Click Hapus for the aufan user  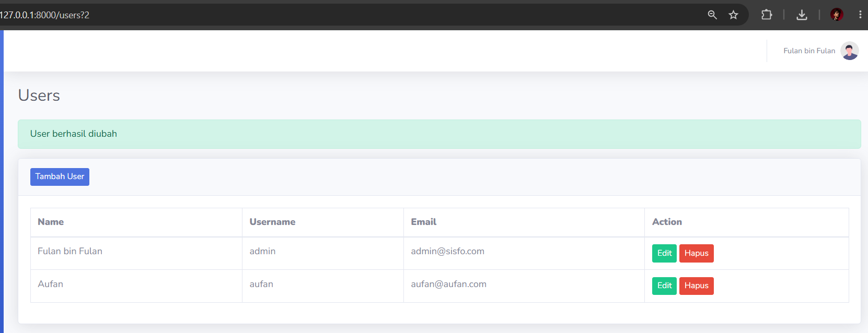pyautogui.click(x=696, y=286)
